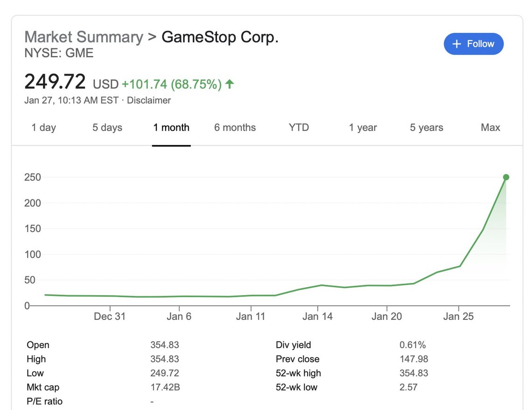The image size is (532, 410).
Task: Select the 1 month range tab
Action: point(171,127)
